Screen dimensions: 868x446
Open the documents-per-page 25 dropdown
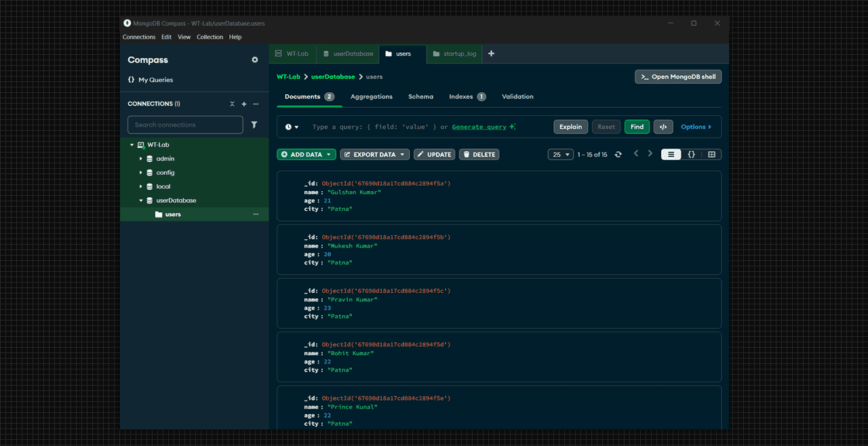[x=561, y=154]
